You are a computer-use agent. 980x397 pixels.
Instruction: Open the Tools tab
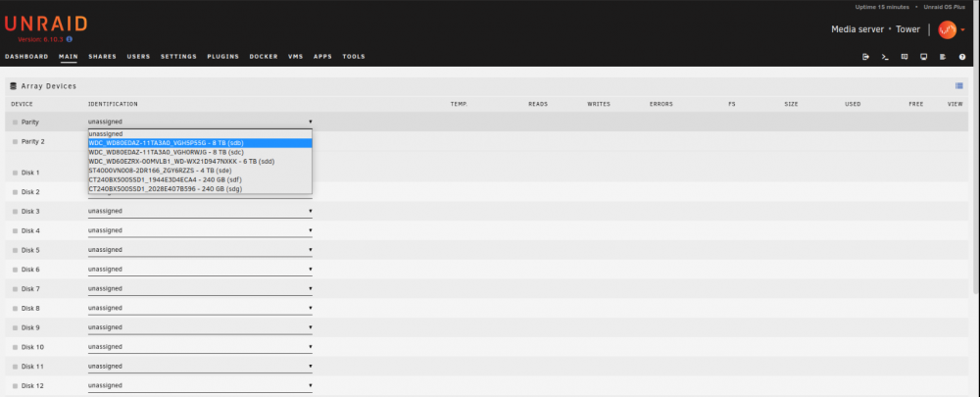click(354, 57)
